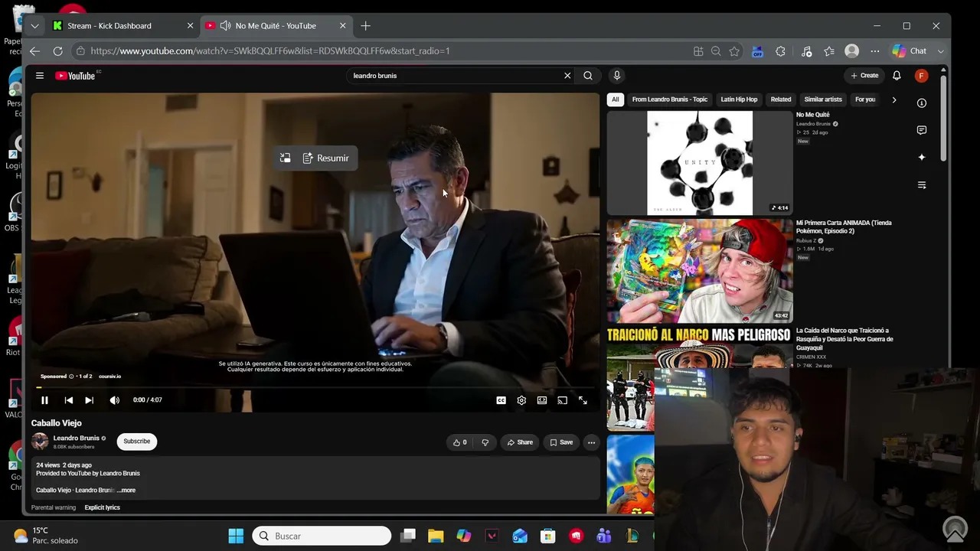Open La Caída del Narco video title
The image size is (980, 551).
844,339
